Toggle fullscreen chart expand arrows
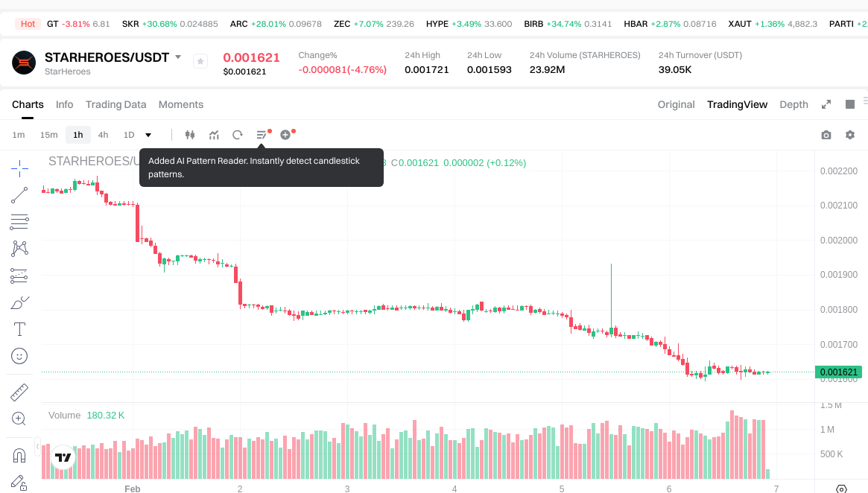The width and height of the screenshot is (868, 493). pos(826,104)
